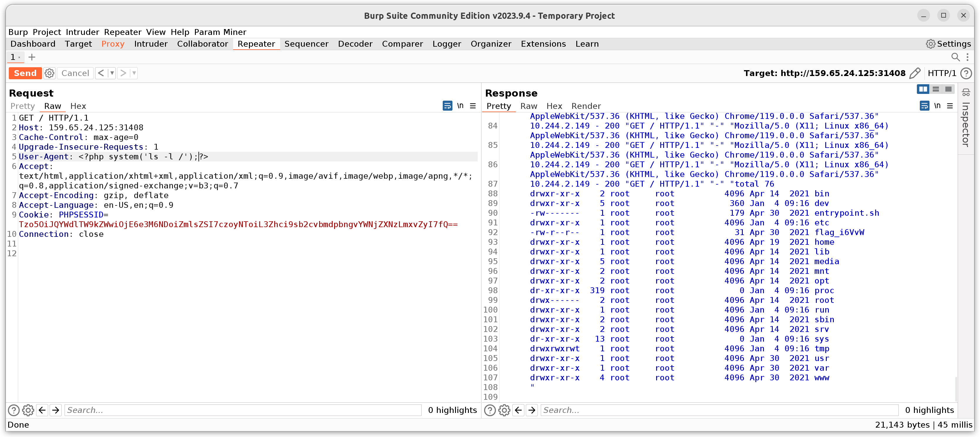Go forward to next request in history
Viewport: 980px width, 437px height.
123,73
